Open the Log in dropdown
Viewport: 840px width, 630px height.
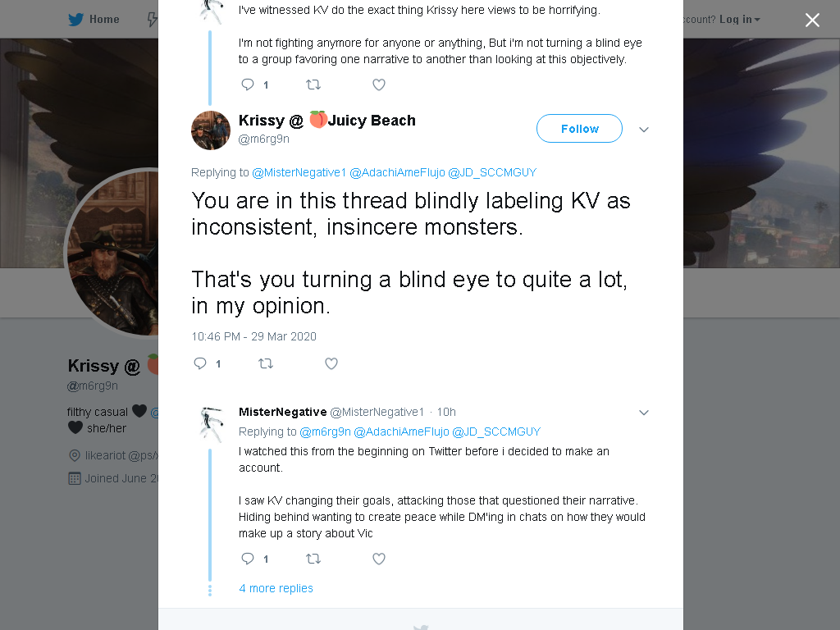(x=740, y=20)
